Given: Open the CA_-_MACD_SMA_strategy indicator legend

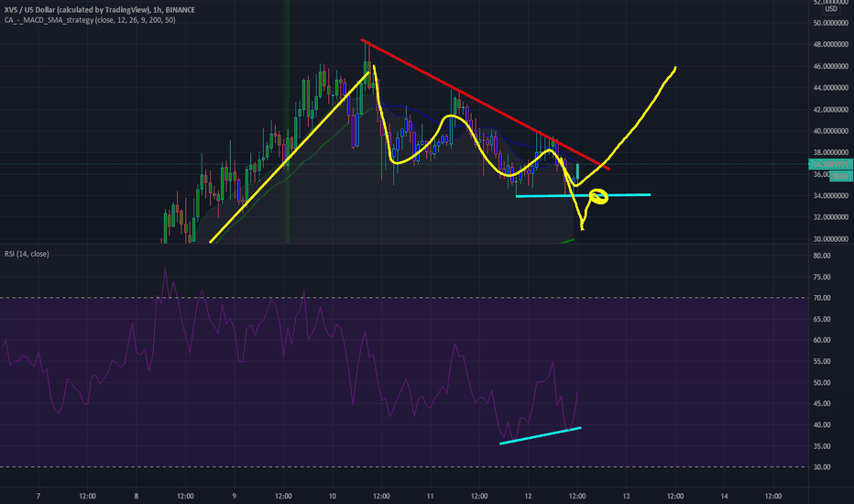Looking at the screenshot, I should 90,20.
